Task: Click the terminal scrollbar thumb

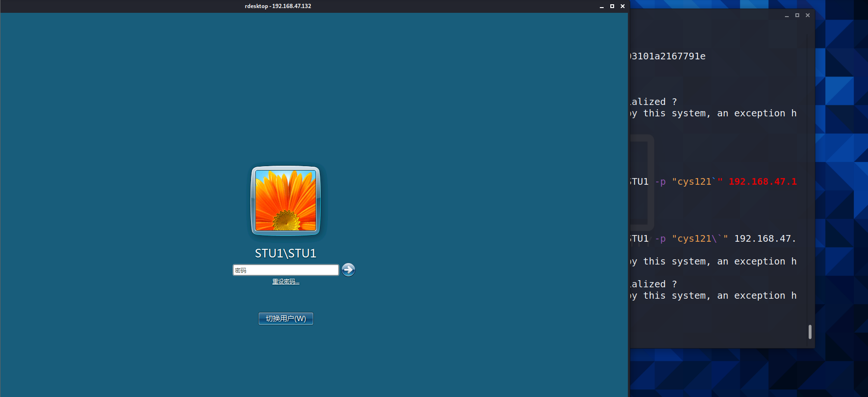Action: tap(810, 332)
